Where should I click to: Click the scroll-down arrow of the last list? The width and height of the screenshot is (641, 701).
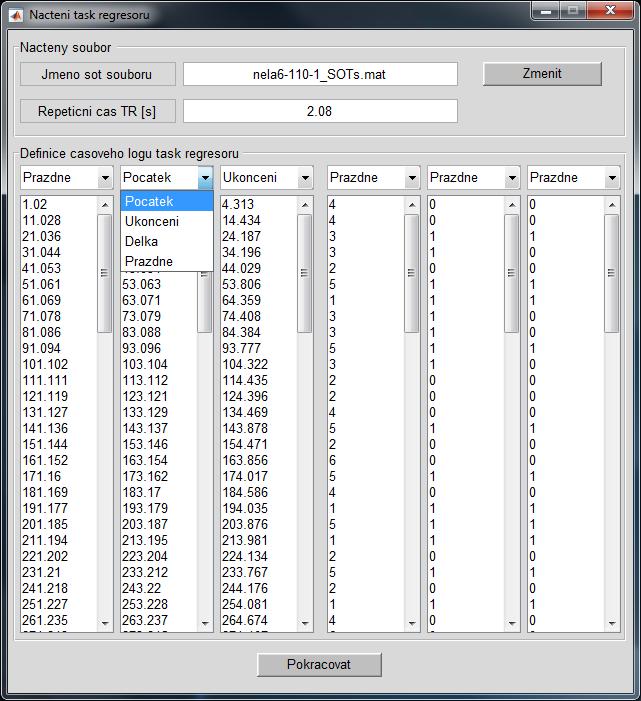(x=612, y=623)
